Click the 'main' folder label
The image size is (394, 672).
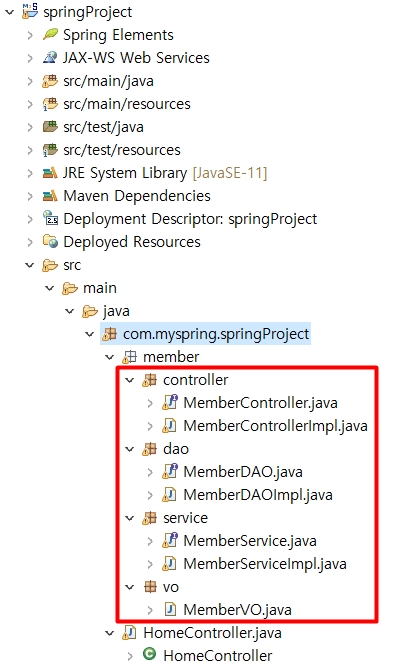point(100,288)
